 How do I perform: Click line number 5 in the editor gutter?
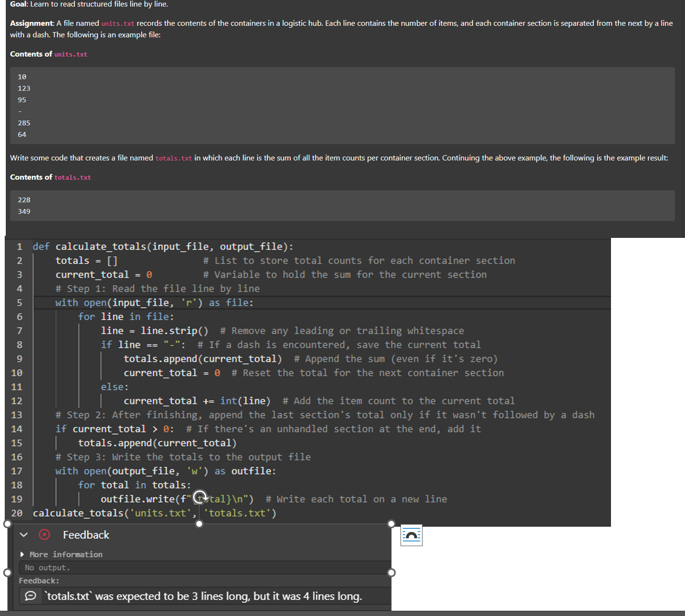pos(19,302)
